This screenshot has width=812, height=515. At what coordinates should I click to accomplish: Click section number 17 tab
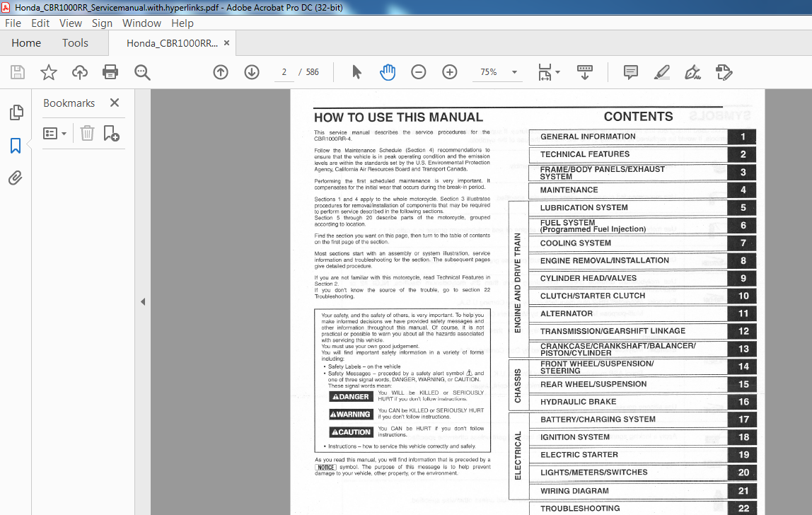coord(743,419)
